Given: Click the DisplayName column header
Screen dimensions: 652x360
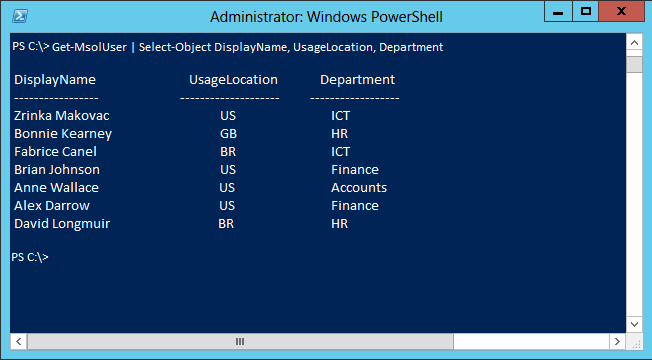Looking at the screenshot, I should (55, 79).
